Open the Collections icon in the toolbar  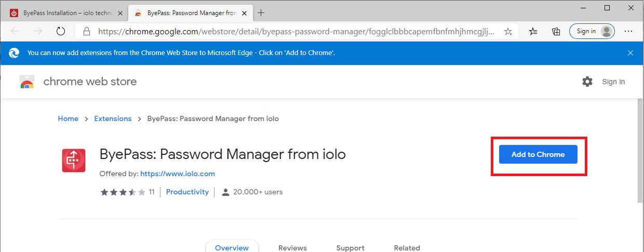click(556, 31)
